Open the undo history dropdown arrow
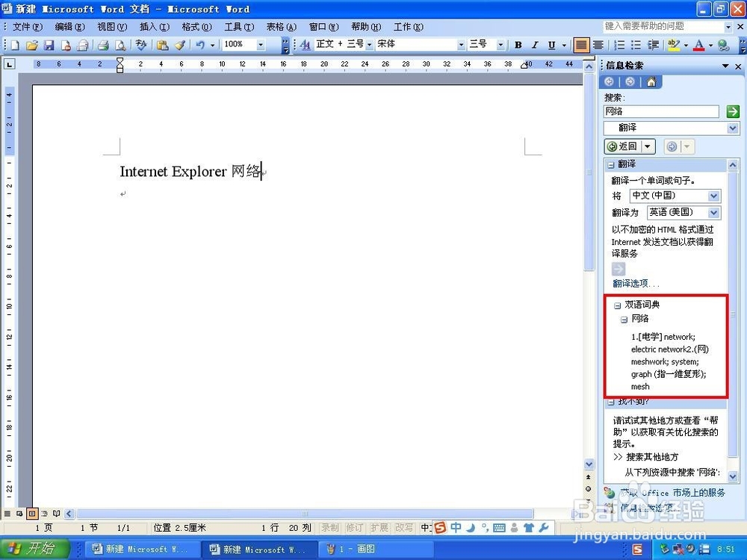 (x=212, y=46)
